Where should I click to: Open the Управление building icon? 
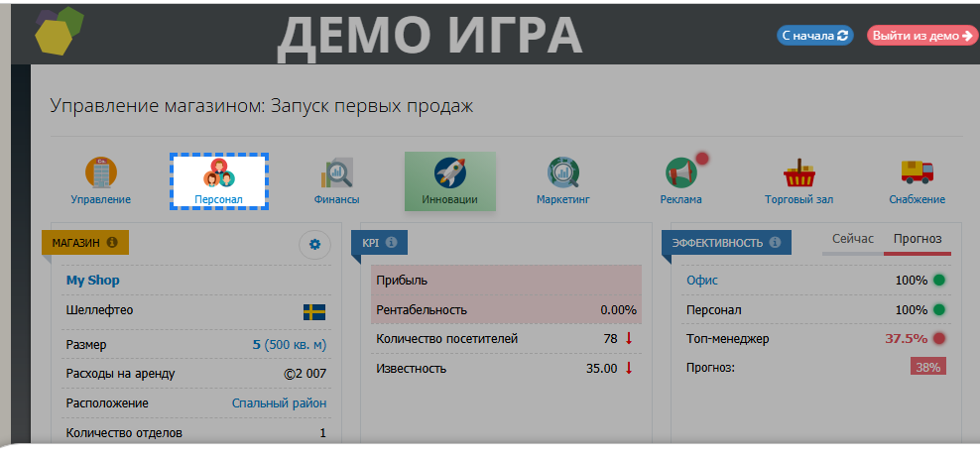click(x=100, y=172)
